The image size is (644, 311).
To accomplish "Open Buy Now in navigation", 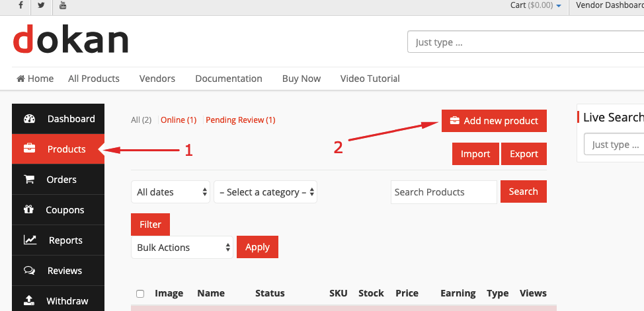I will [x=302, y=79].
